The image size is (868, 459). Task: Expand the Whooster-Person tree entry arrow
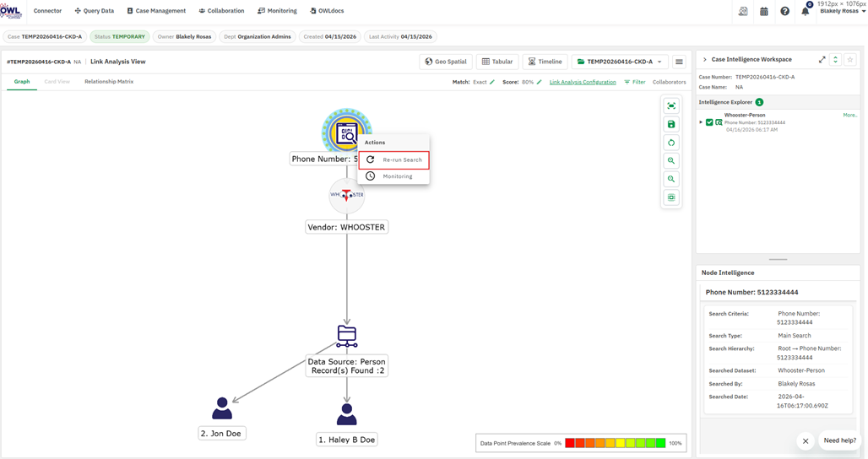pyautogui.click(x=701, y=122)
